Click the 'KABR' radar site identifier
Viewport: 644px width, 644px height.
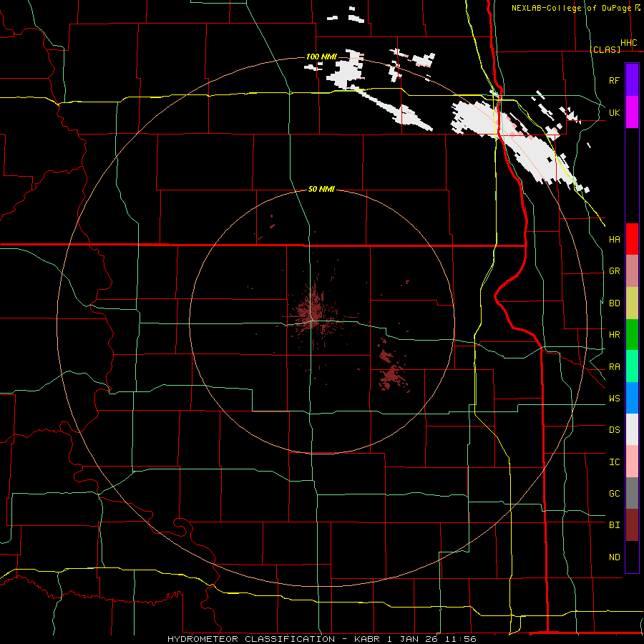[367, 639]
